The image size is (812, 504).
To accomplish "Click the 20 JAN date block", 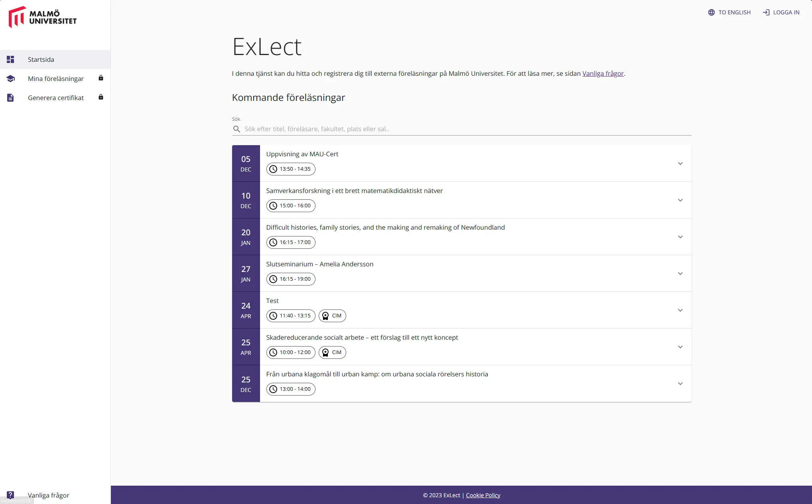I will point(246,237).
